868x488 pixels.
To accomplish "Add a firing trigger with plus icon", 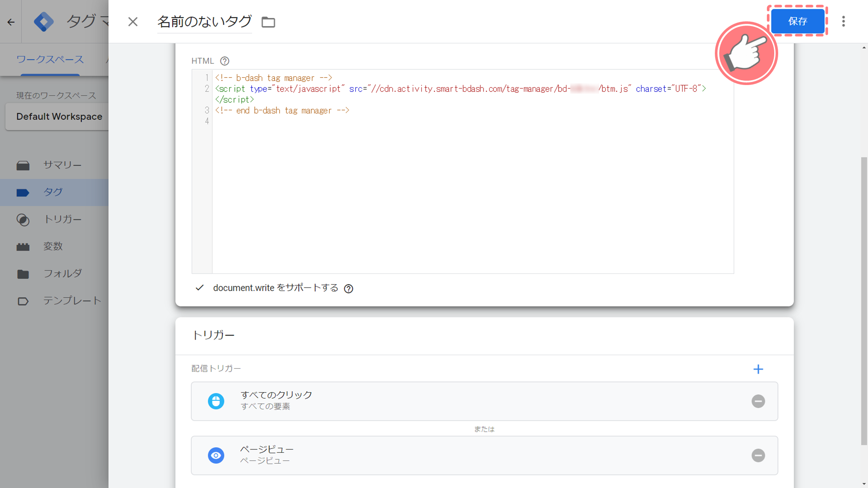I will [x=758, y=369].
